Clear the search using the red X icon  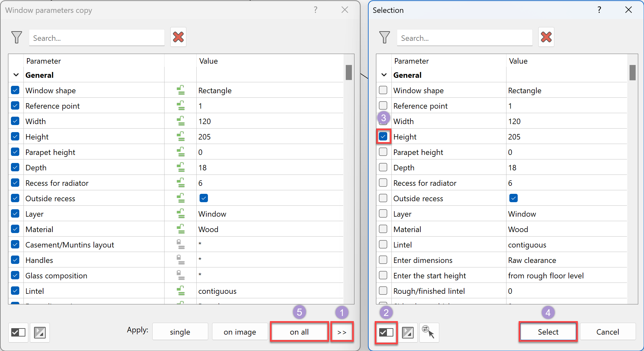tap(178, 37)
